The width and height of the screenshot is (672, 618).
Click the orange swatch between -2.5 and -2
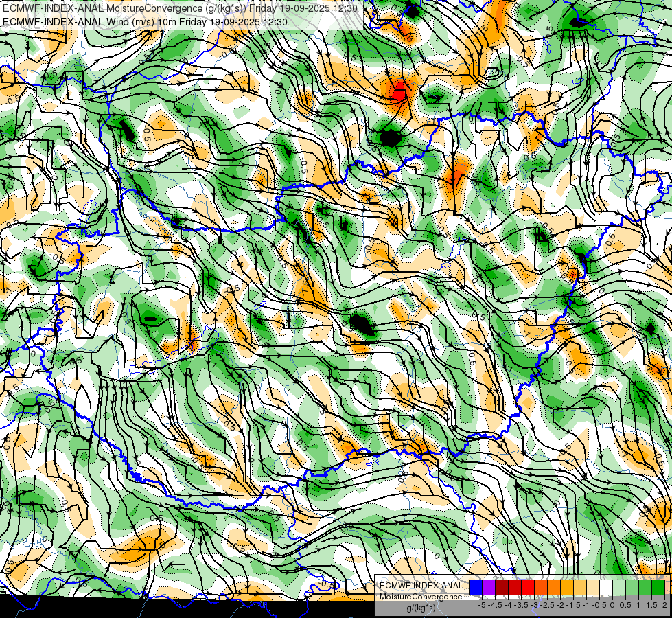click(x=554, y=587)
